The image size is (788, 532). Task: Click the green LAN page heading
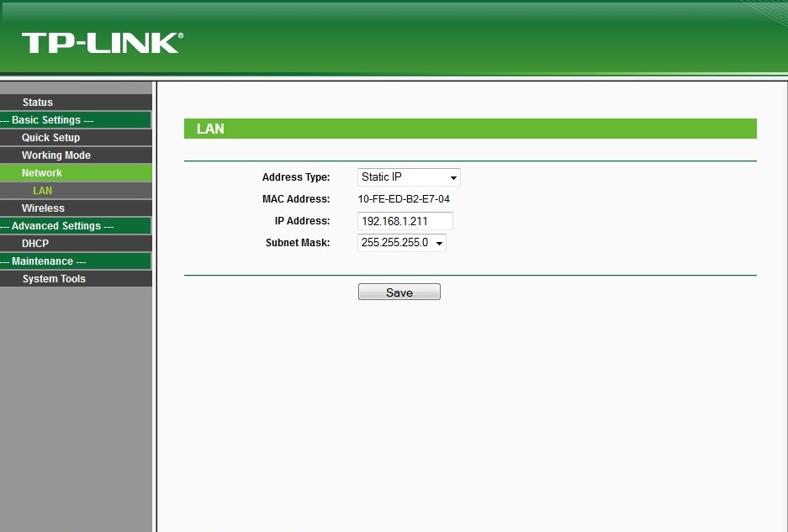pyautogui.click(x=470, y=129)
